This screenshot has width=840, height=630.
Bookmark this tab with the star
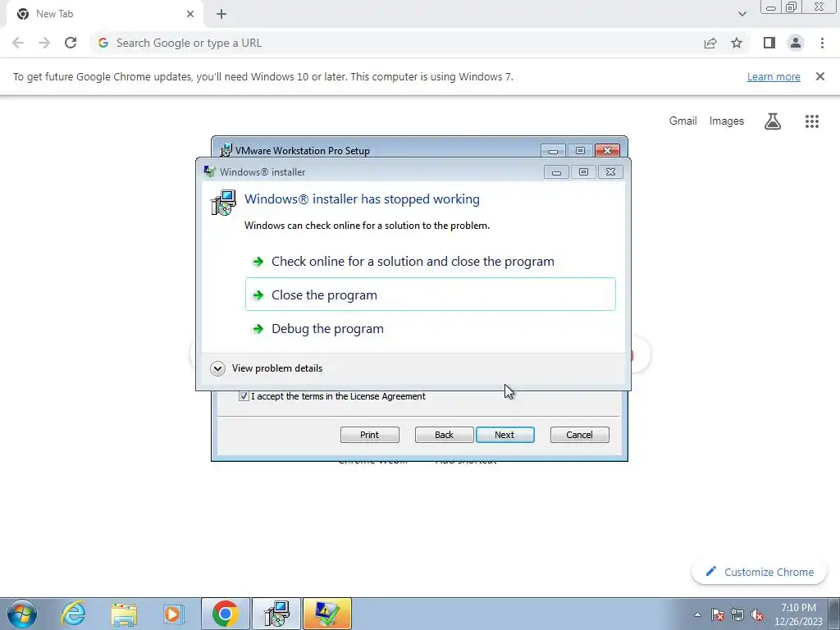737,43
